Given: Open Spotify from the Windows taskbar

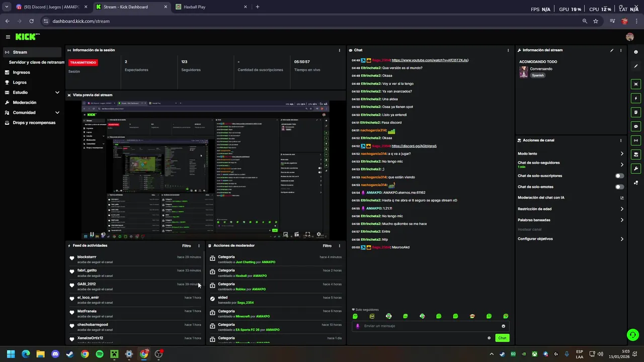Looking at the screenshot, I should pos(100,354).
